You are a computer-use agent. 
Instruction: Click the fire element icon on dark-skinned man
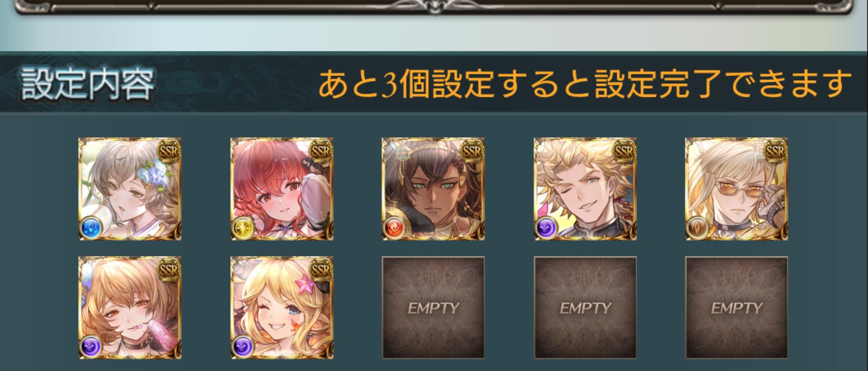click(x=393, y=229)
